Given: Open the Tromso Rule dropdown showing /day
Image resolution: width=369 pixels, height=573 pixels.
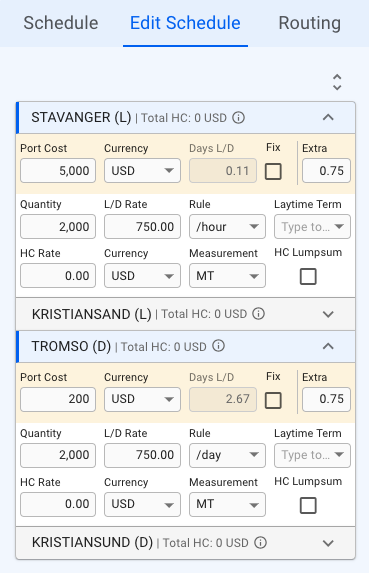Looking at the screenshot, I should 227,455.
